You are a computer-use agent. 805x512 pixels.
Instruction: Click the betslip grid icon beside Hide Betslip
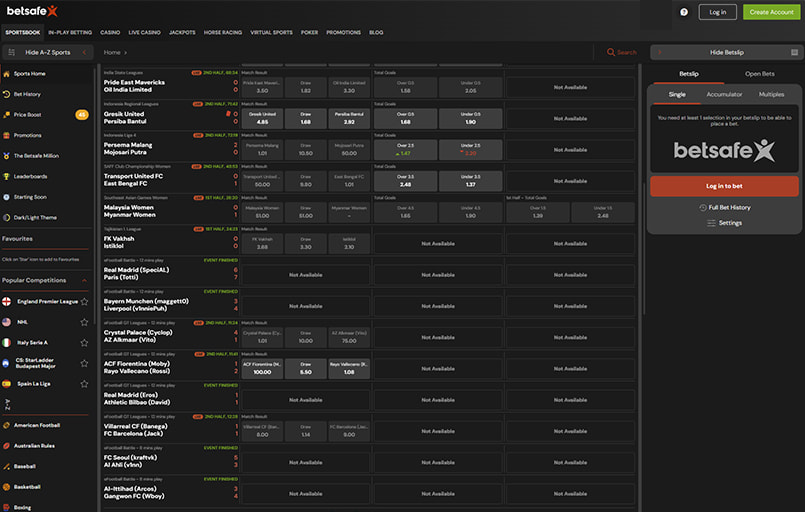794,52
